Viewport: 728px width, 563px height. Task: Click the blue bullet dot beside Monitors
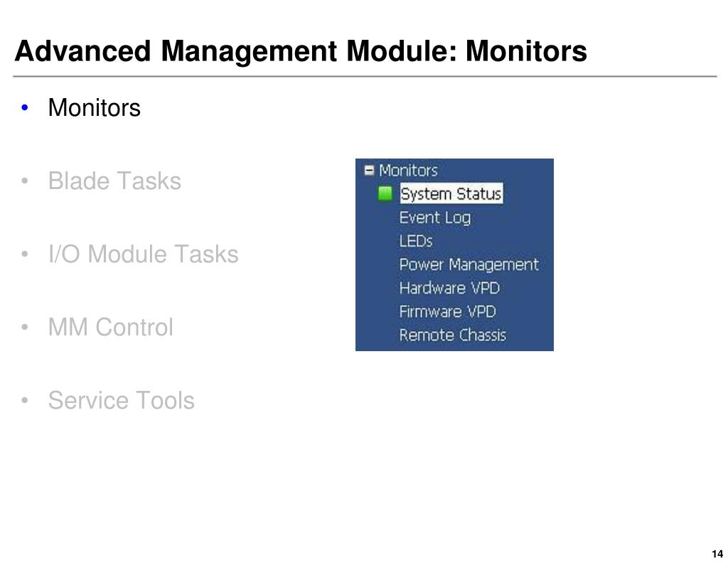click(25, 107)
